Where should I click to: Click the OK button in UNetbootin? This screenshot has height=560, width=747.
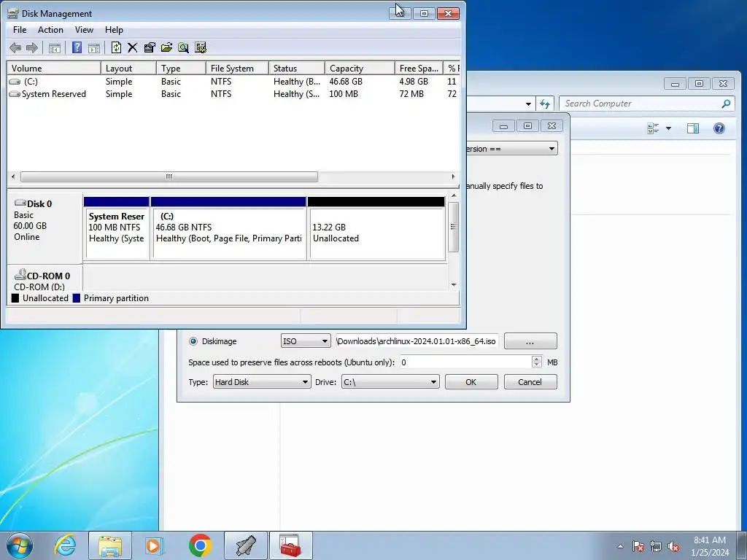[x=471, y=382]
